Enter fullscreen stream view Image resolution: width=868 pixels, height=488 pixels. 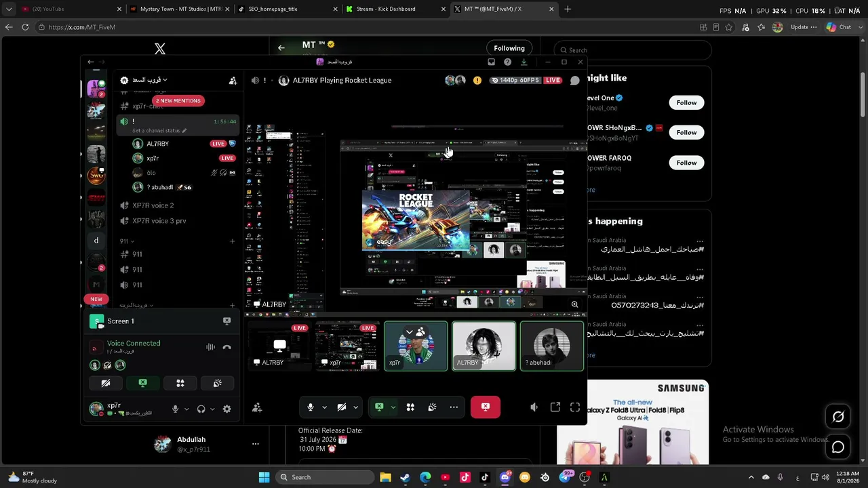tap(575, 407)
